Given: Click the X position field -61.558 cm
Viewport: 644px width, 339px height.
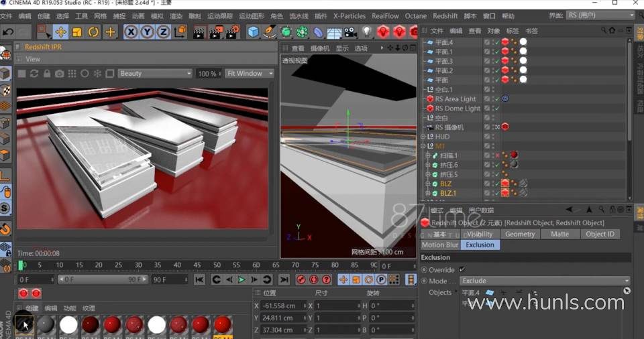Looking at the screenshot, I should click(283, 306).
